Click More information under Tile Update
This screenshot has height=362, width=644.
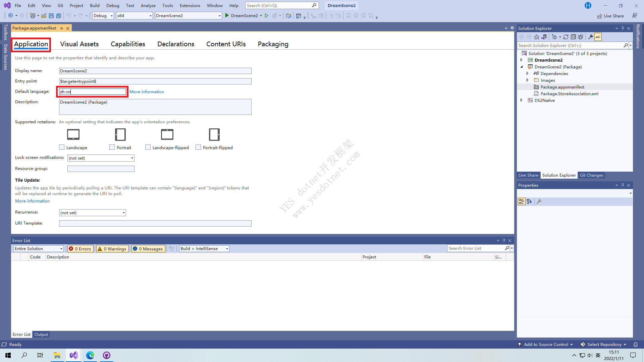pos(32,201)
